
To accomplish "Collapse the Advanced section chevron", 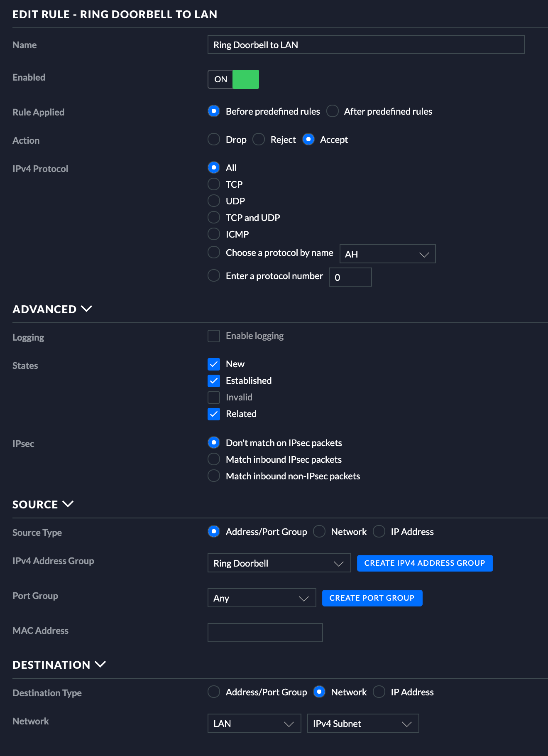I will click(x=86, y=309).
